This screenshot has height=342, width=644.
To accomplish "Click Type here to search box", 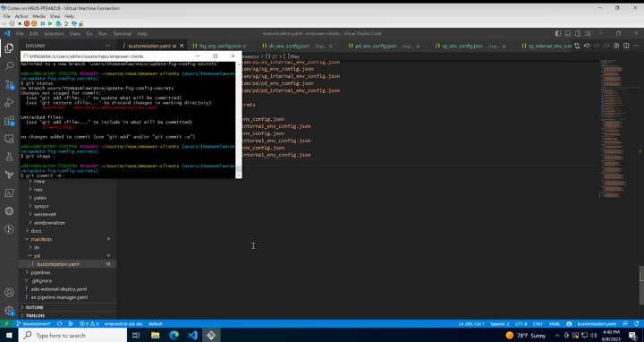I will point(72,336).
